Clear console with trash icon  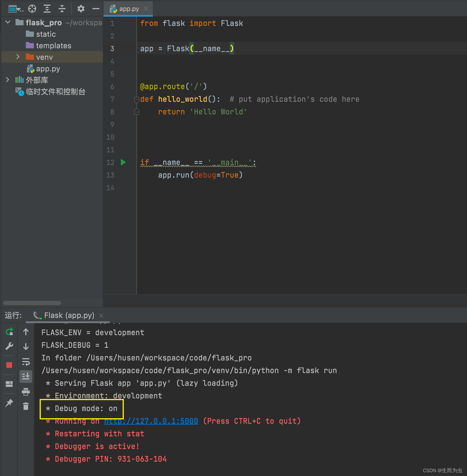[x=26, y=406]
